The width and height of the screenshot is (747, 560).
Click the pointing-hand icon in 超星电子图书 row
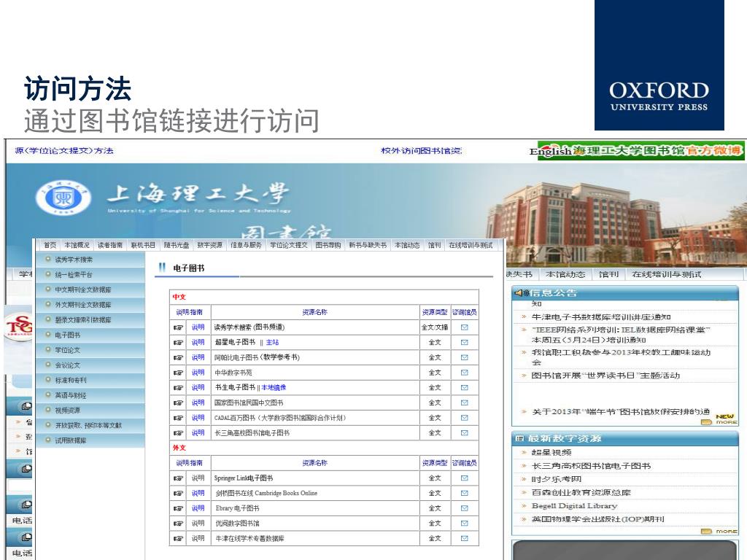[178, 343]
